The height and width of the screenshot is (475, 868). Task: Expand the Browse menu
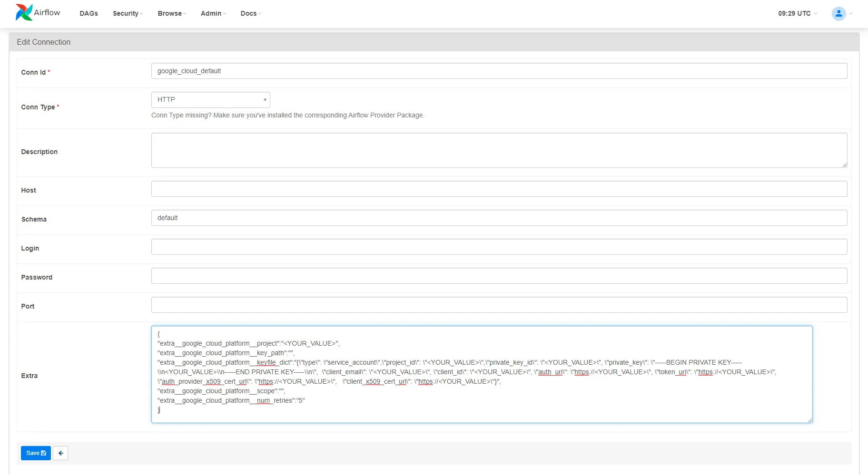172,13
